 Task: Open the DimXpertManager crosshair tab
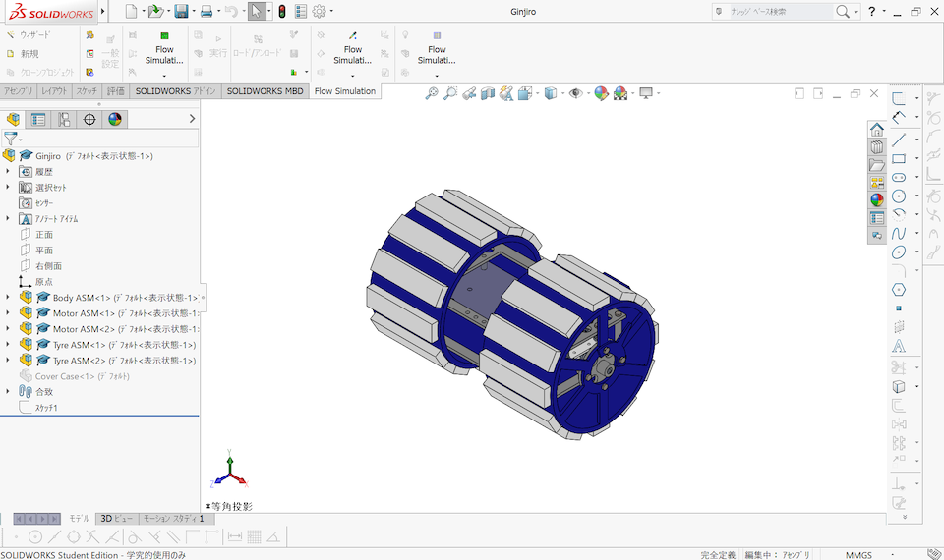89,119
